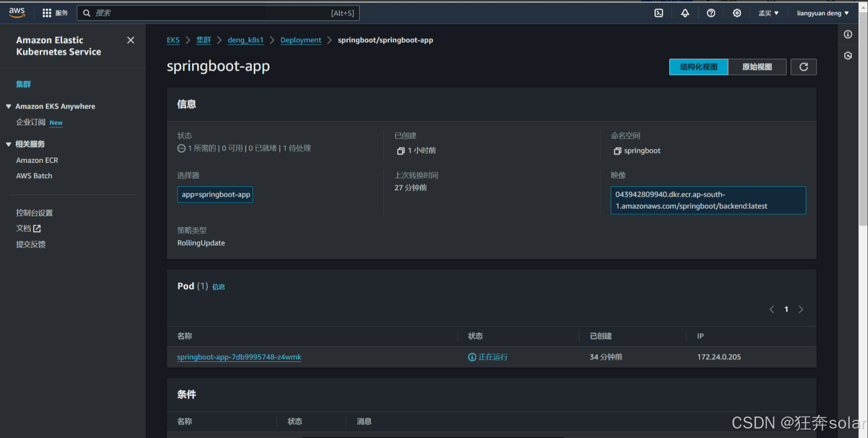Switch to structured view tab
The image size is (868, 438).
point(699,67)
